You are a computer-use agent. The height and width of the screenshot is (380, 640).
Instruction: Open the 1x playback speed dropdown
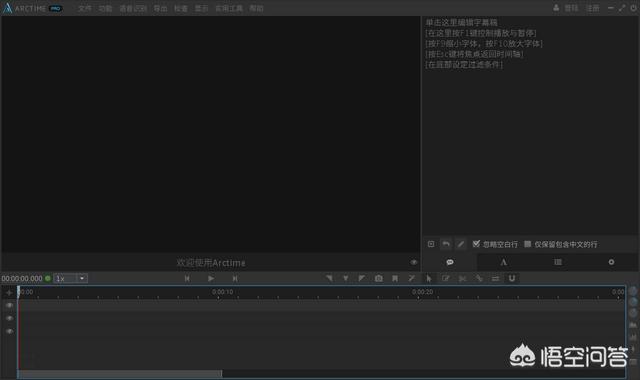coord(82,278)
